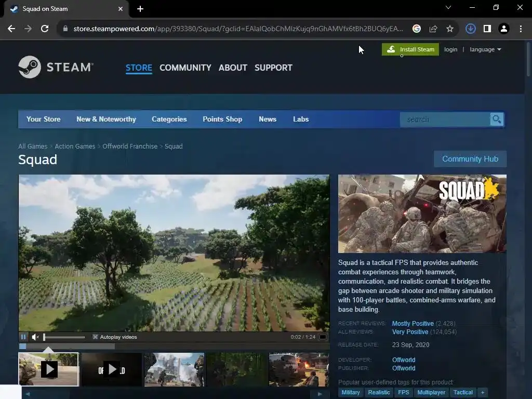Select the Tactical tag
The image size is (532, 399).
click(463, 393)
